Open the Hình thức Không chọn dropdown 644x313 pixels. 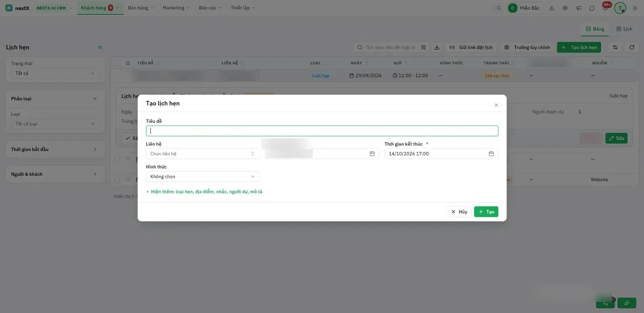pos(202,177)
